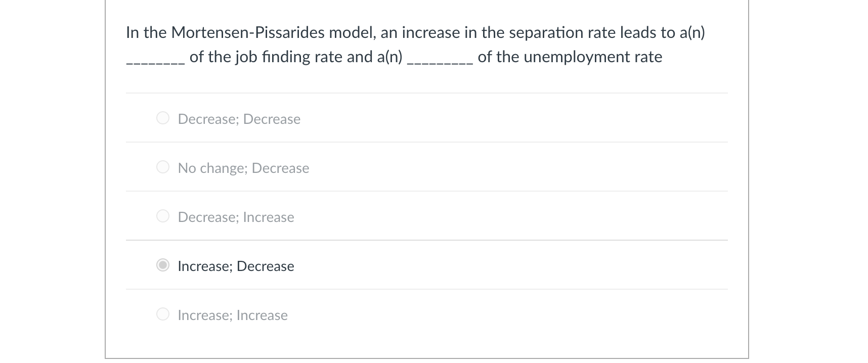The height and width of the screenshot is (363, 868).
Task: Select the Increase; Increase radio button
Action: [x=163, y=314]
